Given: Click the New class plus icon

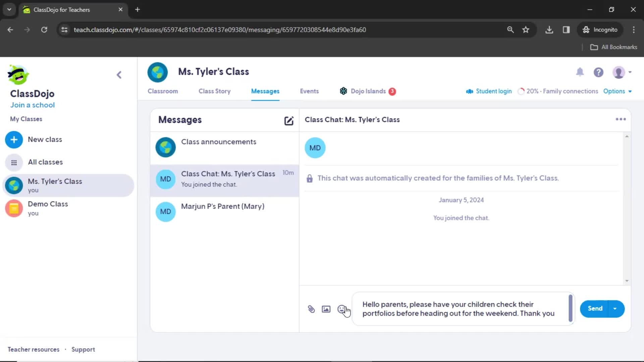Looking at the screenshot, I should [14, 140].
